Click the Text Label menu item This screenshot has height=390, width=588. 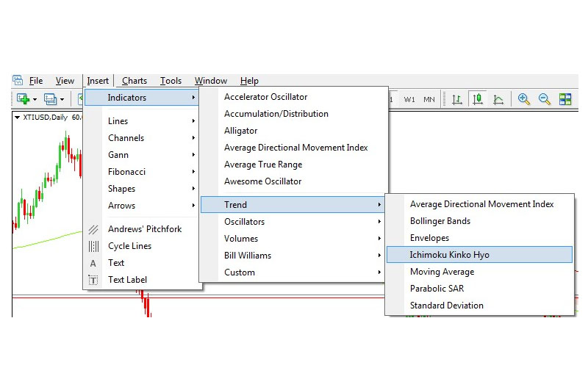[142, 280]
